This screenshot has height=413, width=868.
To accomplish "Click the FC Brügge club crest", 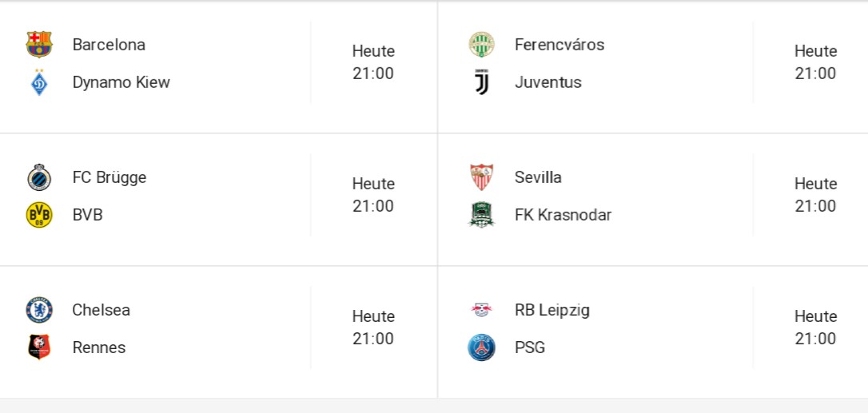I will click(x=39, y=177).
